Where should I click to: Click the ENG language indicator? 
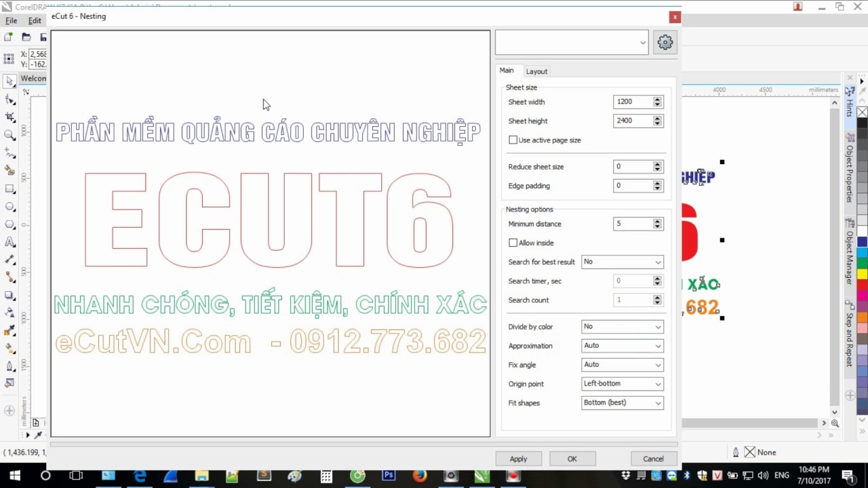tap(781, 476)
